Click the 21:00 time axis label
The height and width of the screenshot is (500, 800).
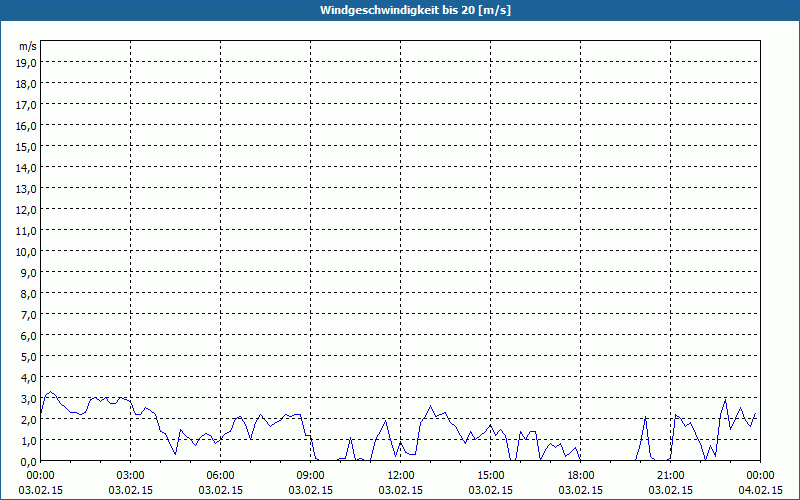pyautogui.click(x=670, y=476)
